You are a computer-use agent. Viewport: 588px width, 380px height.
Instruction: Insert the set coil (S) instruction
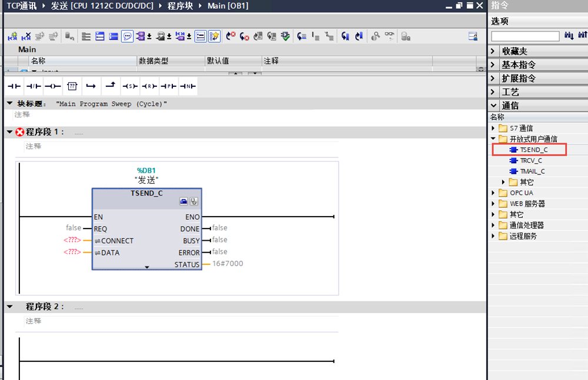click(x=130, y=86)
